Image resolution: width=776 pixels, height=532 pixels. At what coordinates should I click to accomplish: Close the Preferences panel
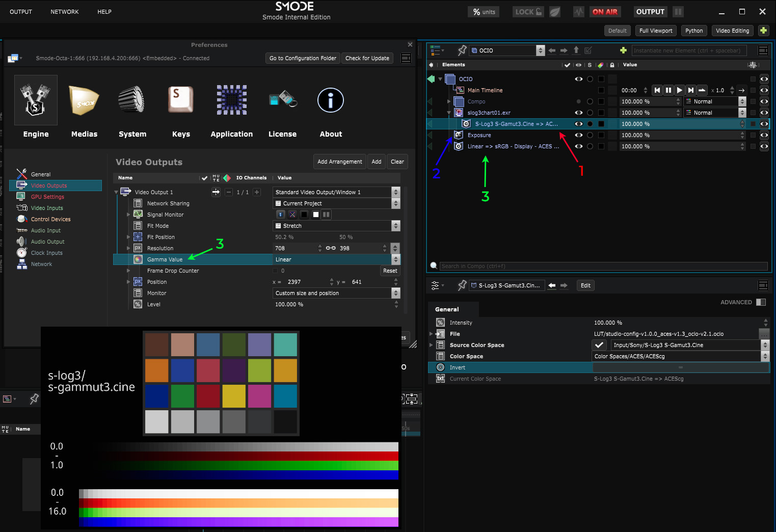410,45
